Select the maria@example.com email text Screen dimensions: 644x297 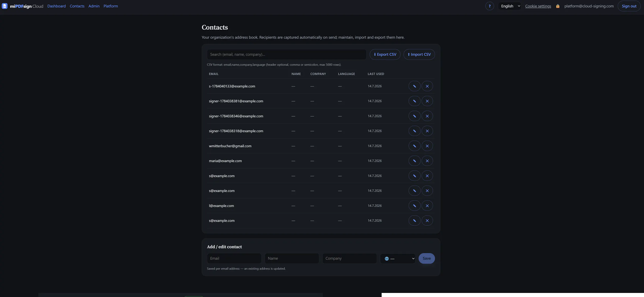tap(225, 161)
